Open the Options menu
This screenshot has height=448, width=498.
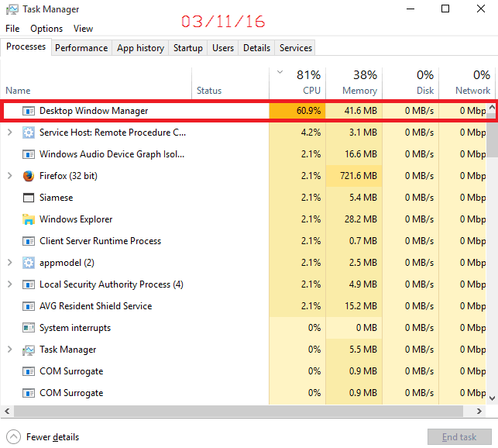tap(46, 29)
